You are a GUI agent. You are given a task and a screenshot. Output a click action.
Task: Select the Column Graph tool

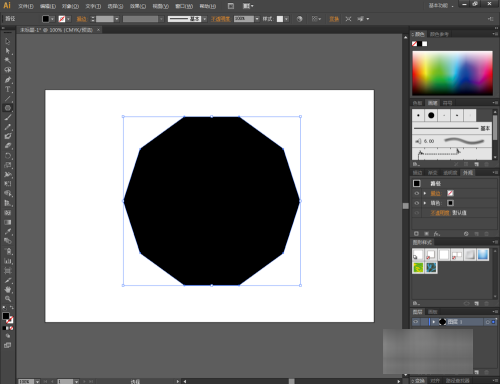8,261
